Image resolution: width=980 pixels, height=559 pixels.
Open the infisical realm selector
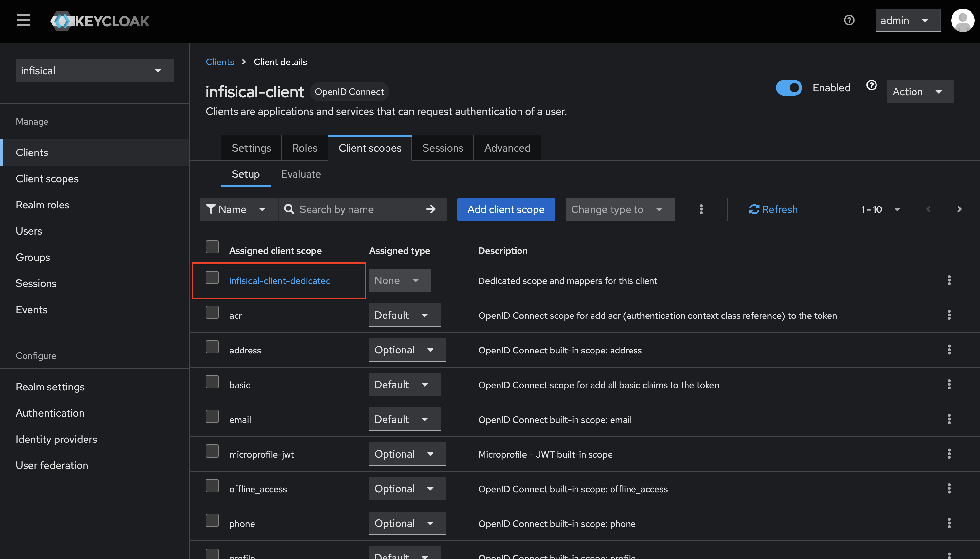click(95, 71)
